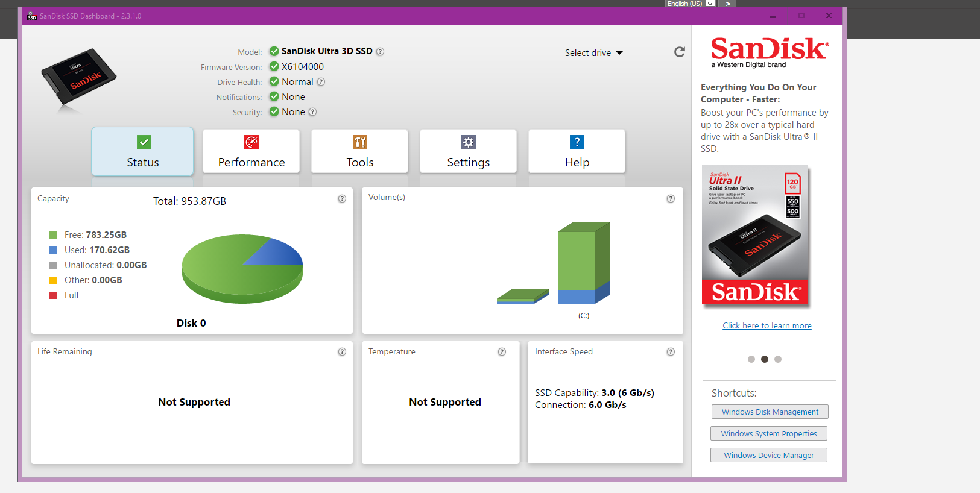Click the green check next to Model

(274, 51)
